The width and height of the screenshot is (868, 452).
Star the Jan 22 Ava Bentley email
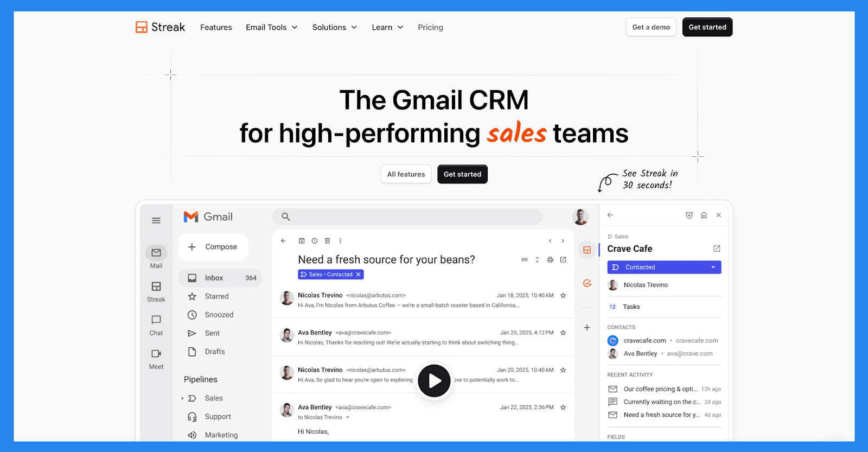pos(563,408)
